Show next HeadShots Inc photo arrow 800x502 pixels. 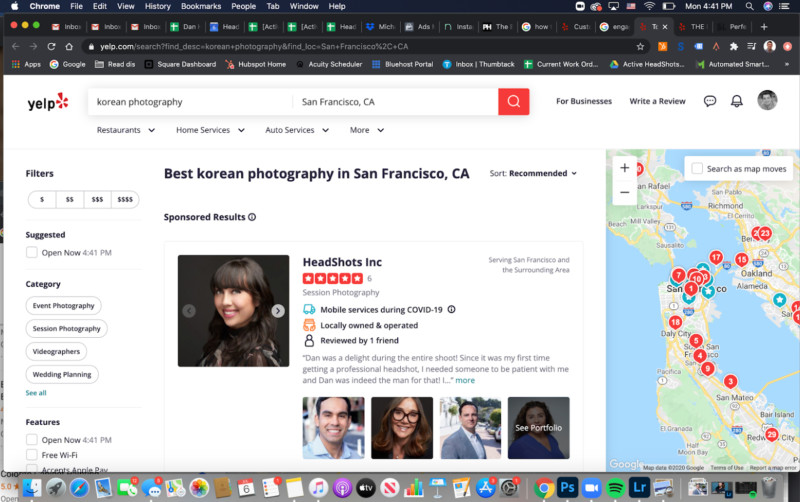[x=278, y=311]
